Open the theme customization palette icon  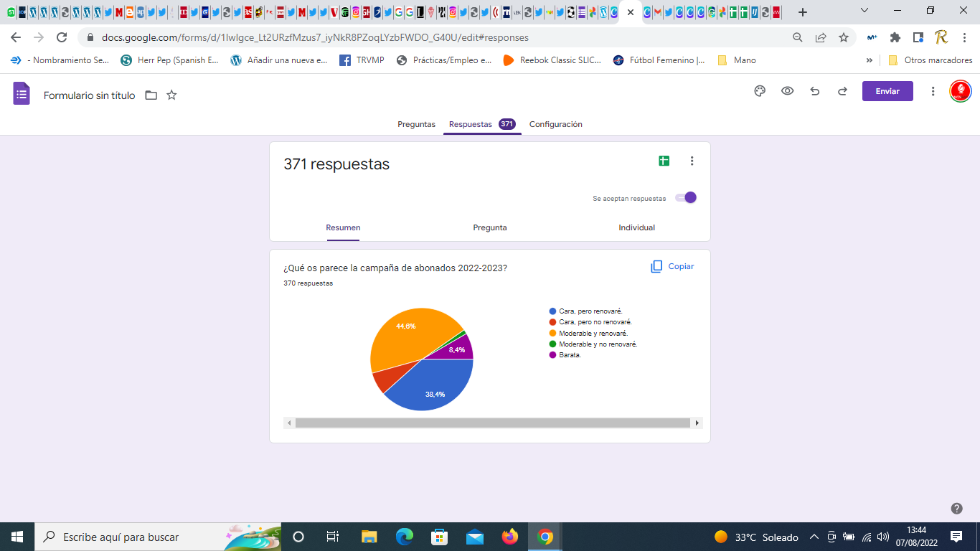point(760,91)
